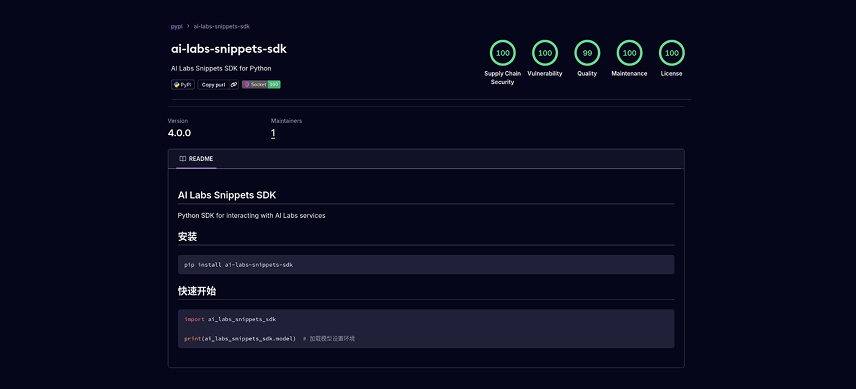View Quality score 99 circle

[587, 53]
